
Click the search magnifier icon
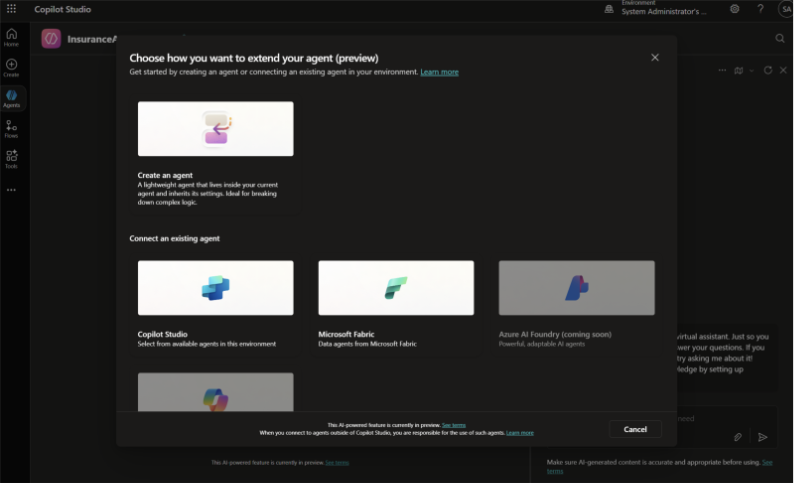point(780,39)
